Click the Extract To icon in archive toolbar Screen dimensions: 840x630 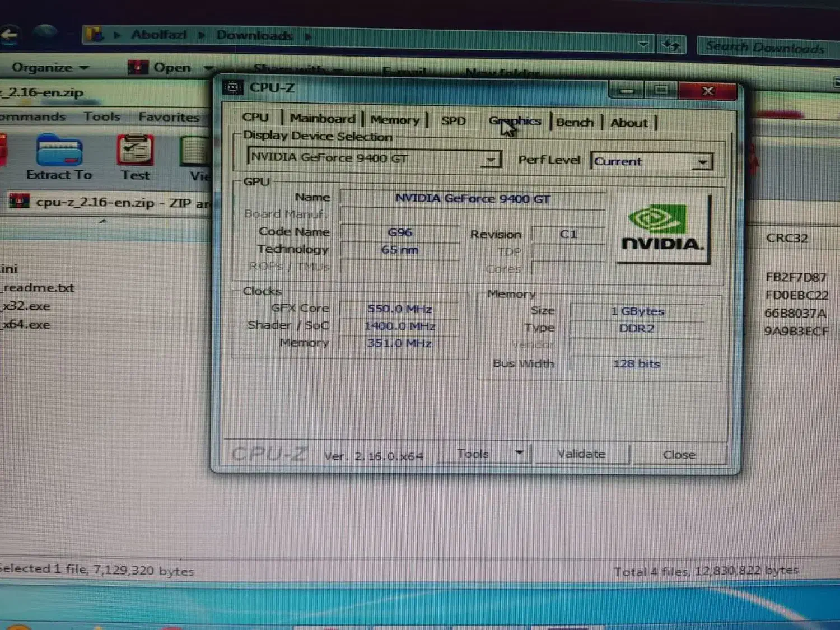[59, 151]
